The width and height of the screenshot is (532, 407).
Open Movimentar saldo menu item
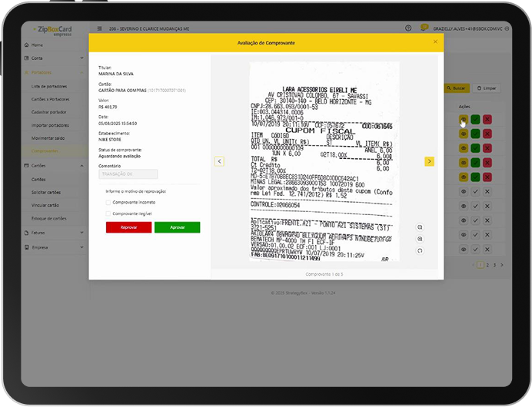[x=48, y=137]
